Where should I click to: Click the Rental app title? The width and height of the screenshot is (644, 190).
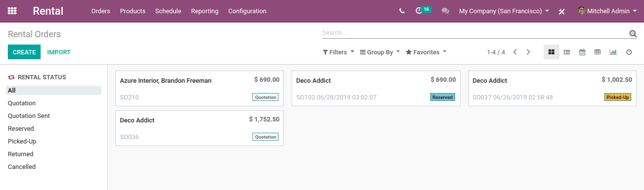pos(48,11)
